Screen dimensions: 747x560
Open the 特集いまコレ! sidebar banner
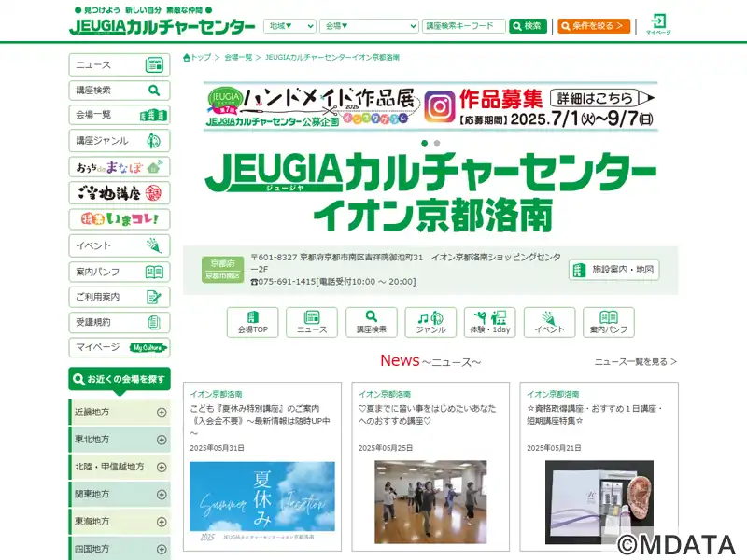pos(120,219)
